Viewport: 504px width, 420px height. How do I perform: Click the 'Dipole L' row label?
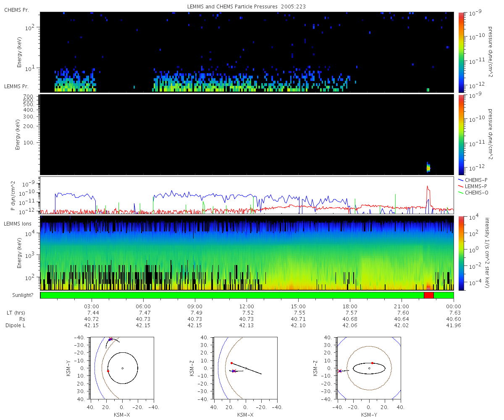15,325
